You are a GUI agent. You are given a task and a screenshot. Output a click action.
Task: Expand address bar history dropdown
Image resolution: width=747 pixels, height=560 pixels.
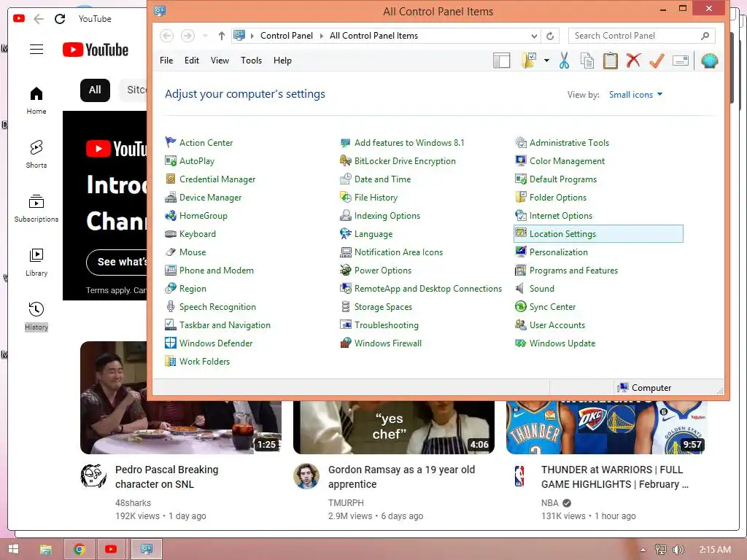pyautogui.click(x=534, y=36)
